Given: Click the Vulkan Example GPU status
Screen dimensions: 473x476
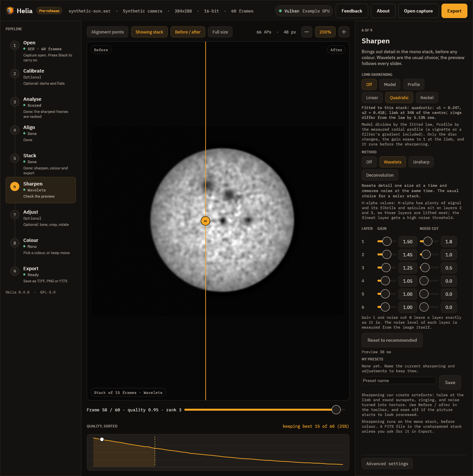Looking at the screenshot, I should click(304, 11).
